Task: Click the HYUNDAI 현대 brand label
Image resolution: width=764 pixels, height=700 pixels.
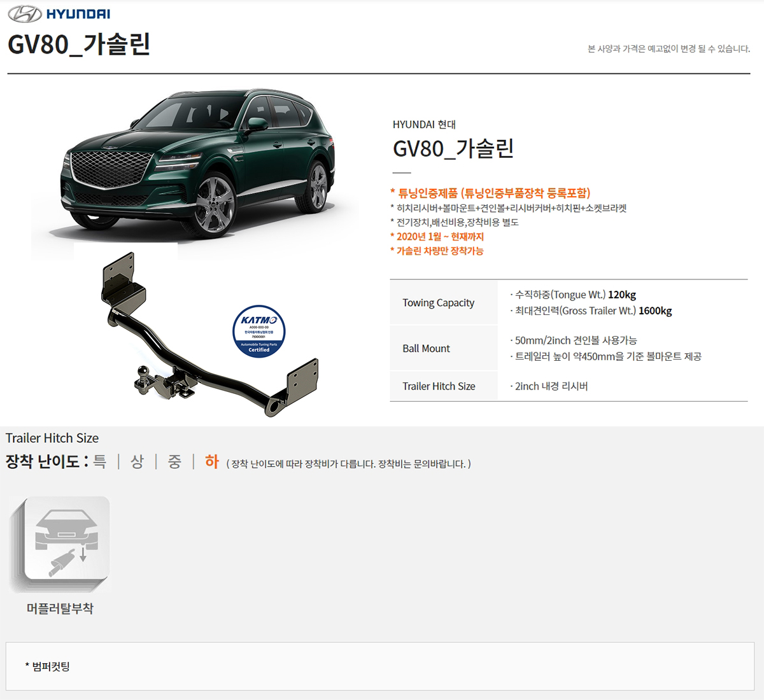Action: [x=424, y=125]
